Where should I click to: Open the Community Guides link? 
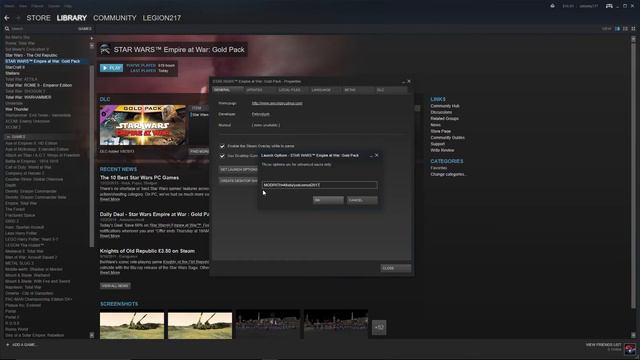447,138
